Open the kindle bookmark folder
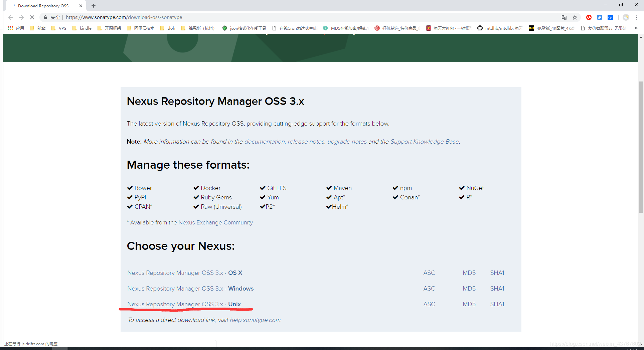Viewport: 644px width, 350px height. click(82, 28)
